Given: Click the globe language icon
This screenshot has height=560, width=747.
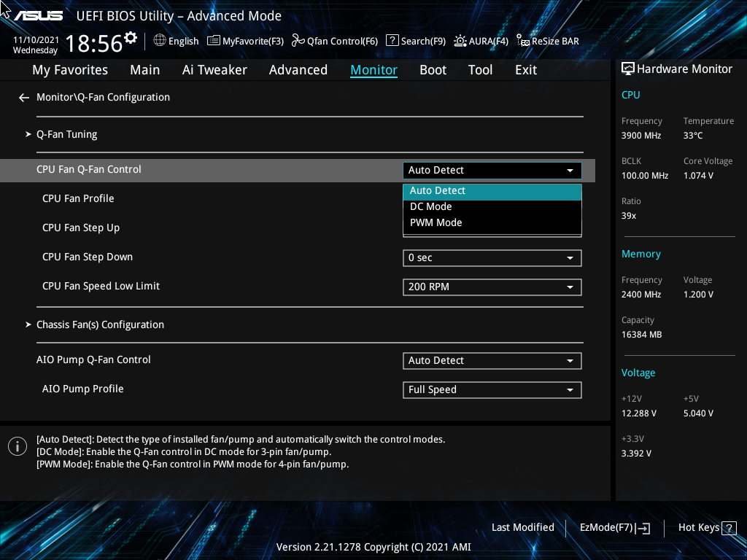Looking at the screenshot, I should point(160,41).
